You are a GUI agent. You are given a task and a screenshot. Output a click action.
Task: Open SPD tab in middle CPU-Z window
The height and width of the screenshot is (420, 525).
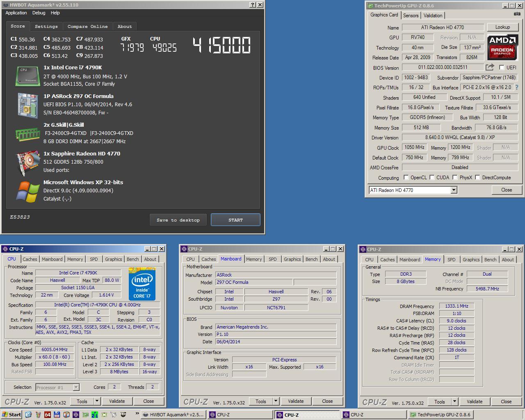point(272,259)
